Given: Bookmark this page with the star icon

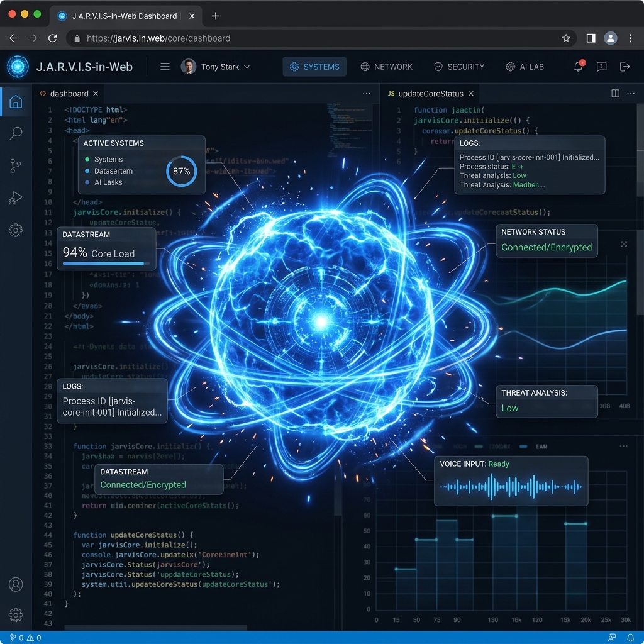Looking at the screenshot, I should pyautogui.click(x=566, y=38).
